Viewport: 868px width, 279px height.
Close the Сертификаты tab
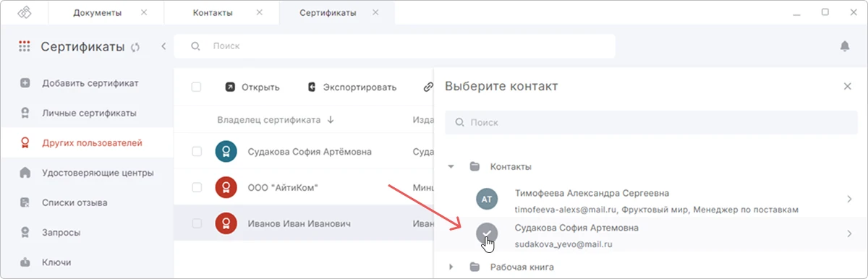click(375, 12)
